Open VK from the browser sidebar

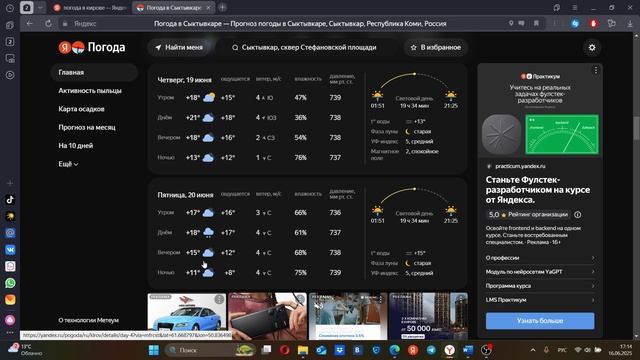[10, 249]
